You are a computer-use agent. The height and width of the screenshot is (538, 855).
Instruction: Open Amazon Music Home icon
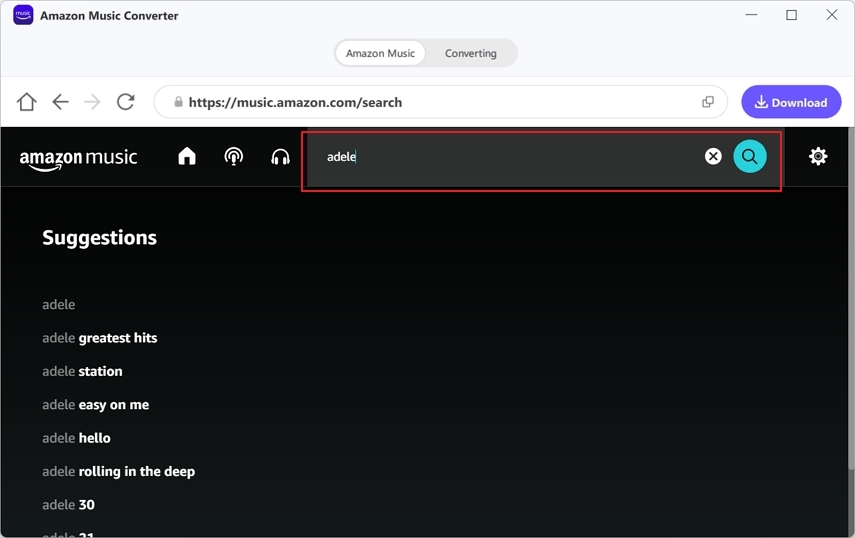pyautogui.click(x=187, y=156)
